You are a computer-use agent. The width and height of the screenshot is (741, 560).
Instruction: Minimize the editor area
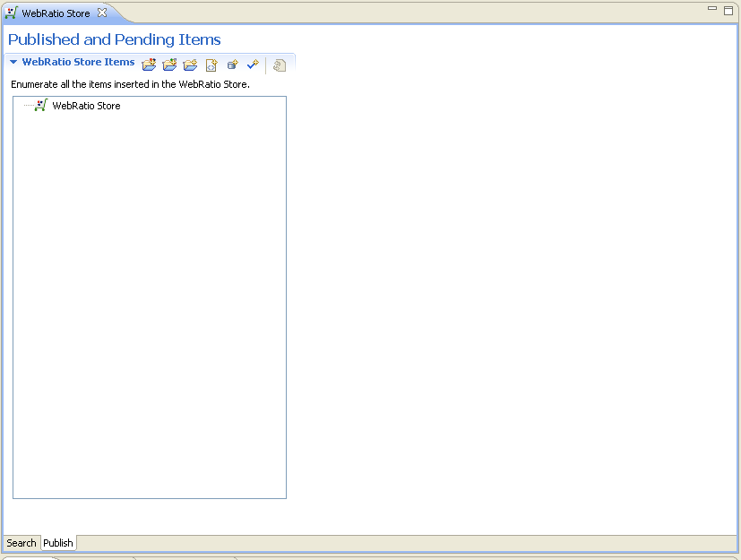pyautogui.click(x=712, y=8)
